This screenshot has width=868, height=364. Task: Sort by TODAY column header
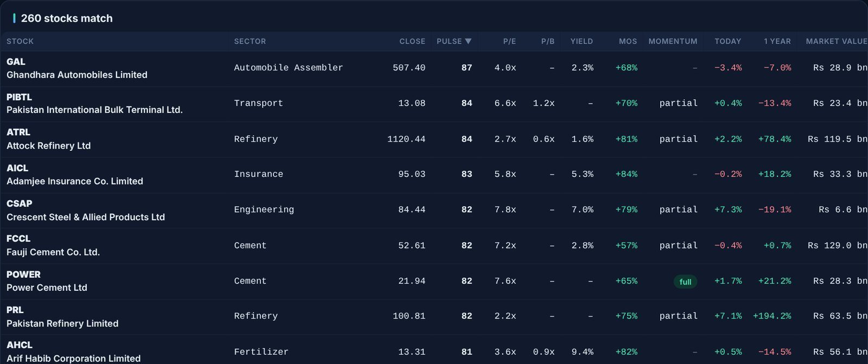coord(728,41)
